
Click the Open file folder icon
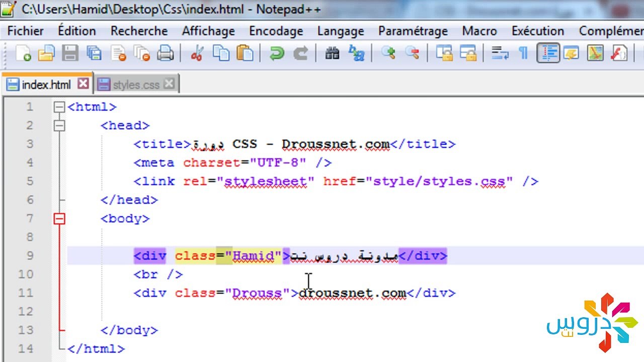click(x=46, y=53)
